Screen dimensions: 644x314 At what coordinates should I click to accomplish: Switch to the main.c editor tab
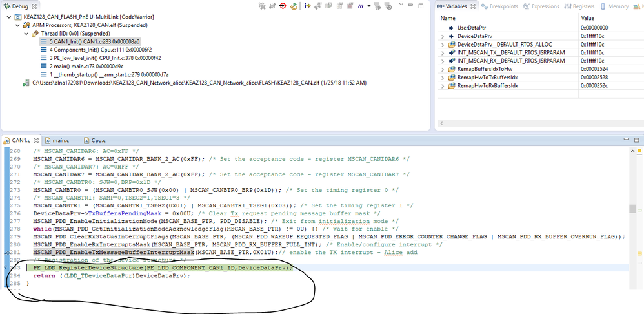tap(57, 140)
